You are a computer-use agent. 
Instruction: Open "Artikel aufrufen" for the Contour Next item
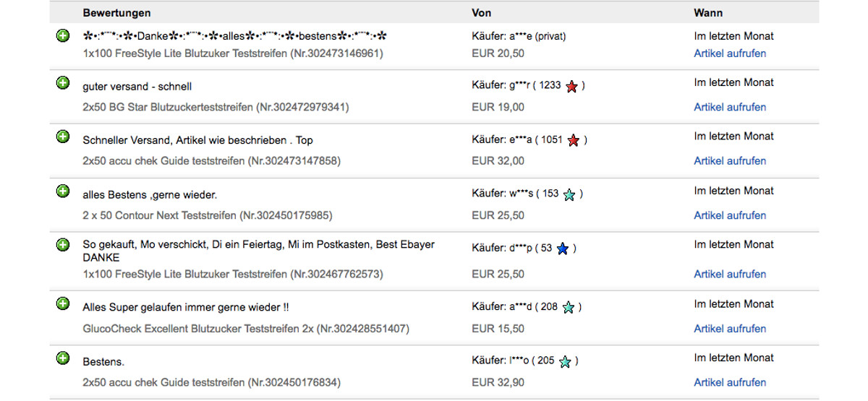click(x=730, y=215)
